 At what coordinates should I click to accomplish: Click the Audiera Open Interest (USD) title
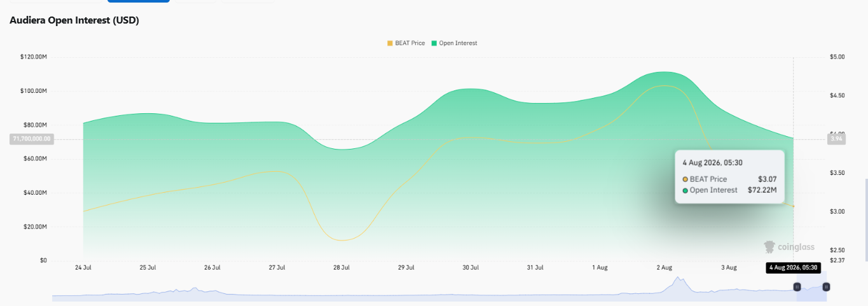74,20
